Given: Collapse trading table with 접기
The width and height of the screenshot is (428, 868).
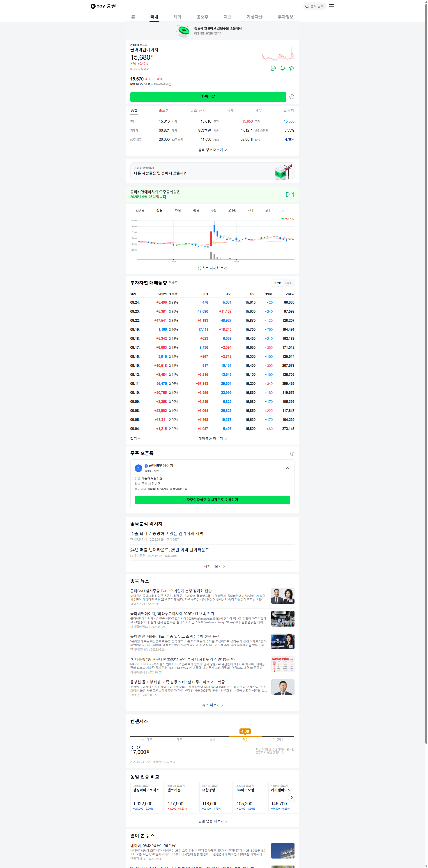Looking at the screenshot, I should [135, 439].
